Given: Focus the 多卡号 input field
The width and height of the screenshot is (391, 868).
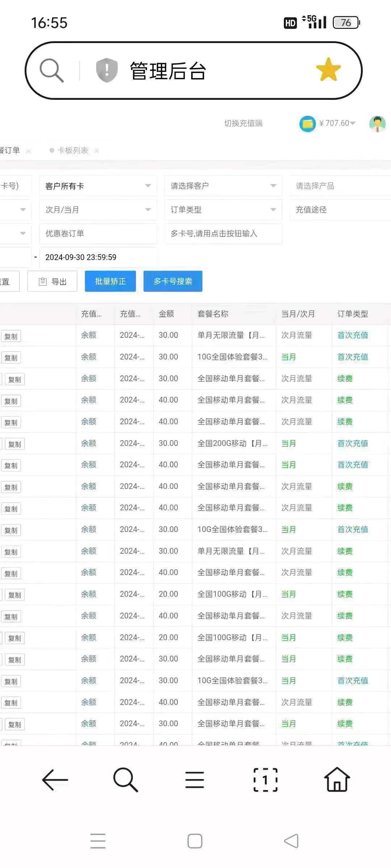Looking at the screenshot, I should (223, 234).
